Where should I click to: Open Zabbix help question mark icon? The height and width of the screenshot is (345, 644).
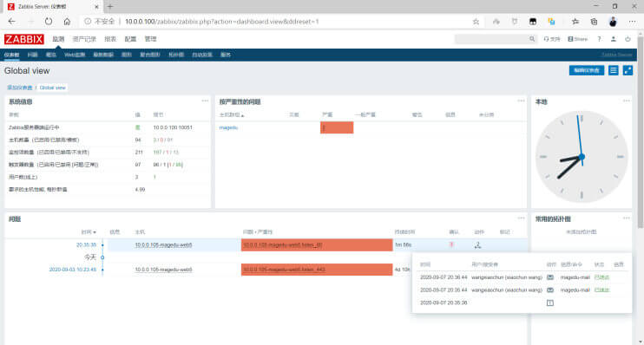(x=599, y=39)
